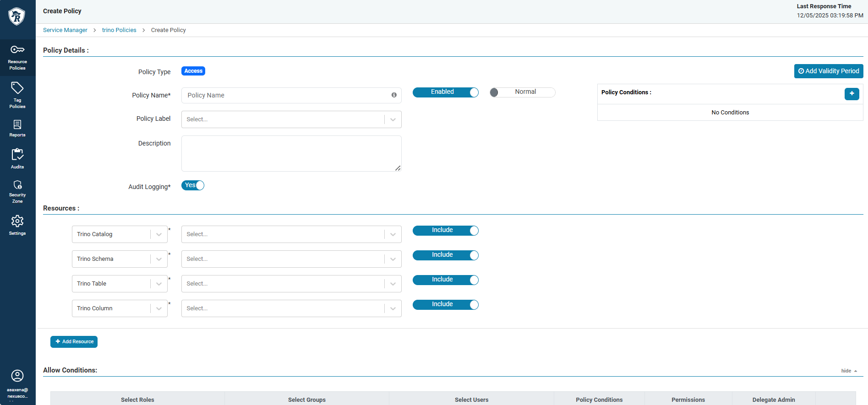Screen dimensions: 868x405
Task: Open Trino Table resource type dropdown
Action: click(x=120, y=284)
